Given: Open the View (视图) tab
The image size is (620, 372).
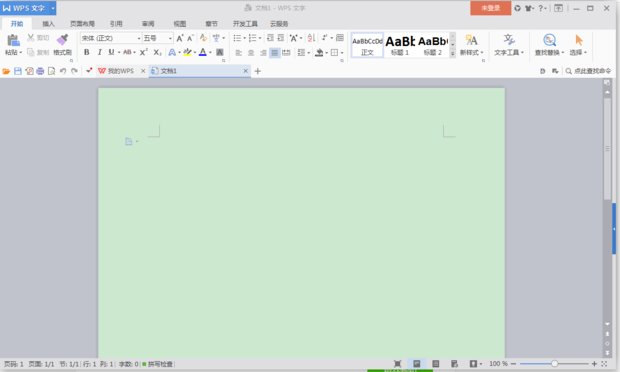Looking at the screenshot, I should (x=180, y=24).
